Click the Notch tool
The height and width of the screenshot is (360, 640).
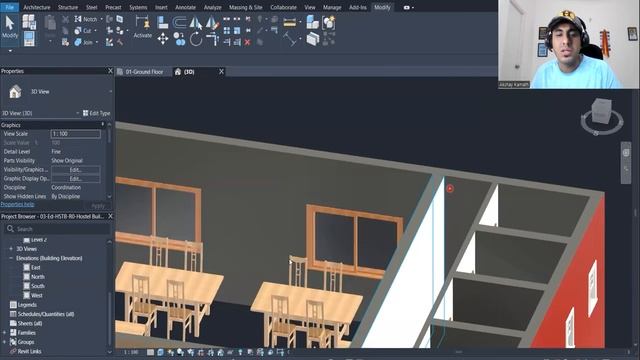85,19
